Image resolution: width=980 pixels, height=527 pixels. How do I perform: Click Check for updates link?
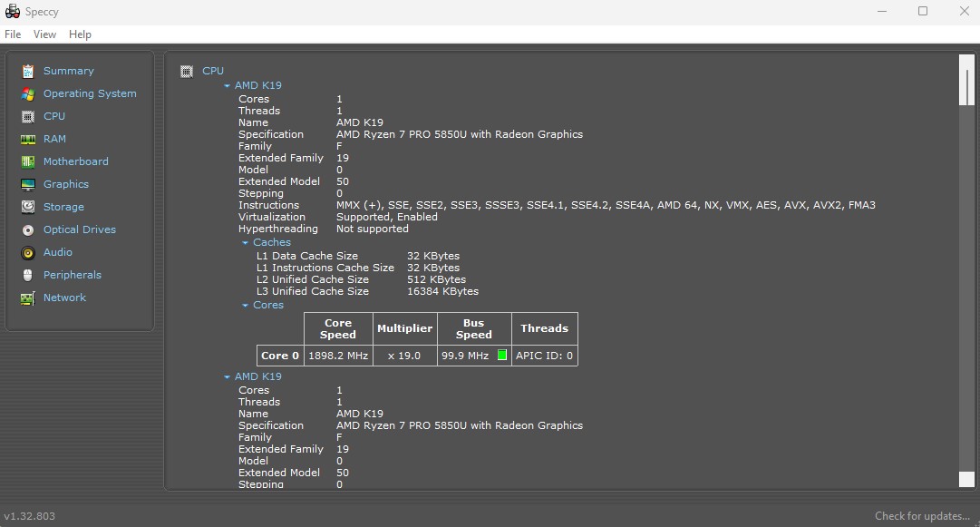(923, 516)
